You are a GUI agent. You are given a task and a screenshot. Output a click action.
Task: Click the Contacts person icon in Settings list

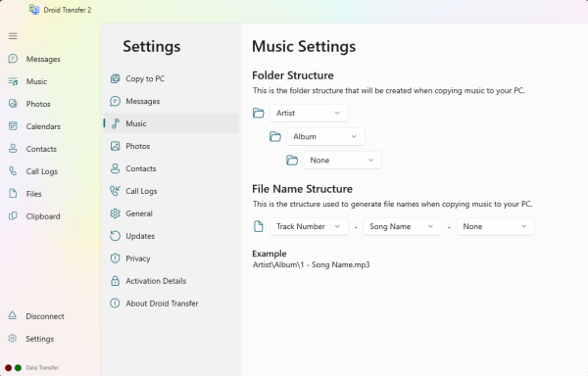tap(115, 168)
